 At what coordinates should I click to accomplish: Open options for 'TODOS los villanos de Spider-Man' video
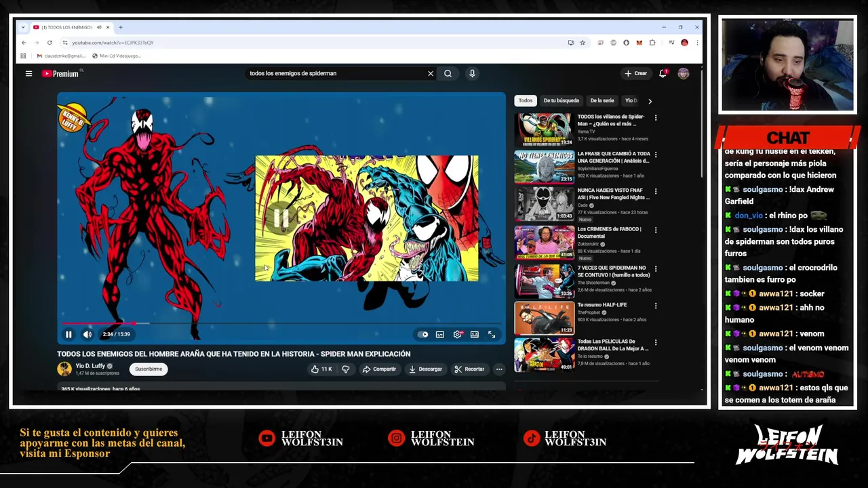(655, 117)
